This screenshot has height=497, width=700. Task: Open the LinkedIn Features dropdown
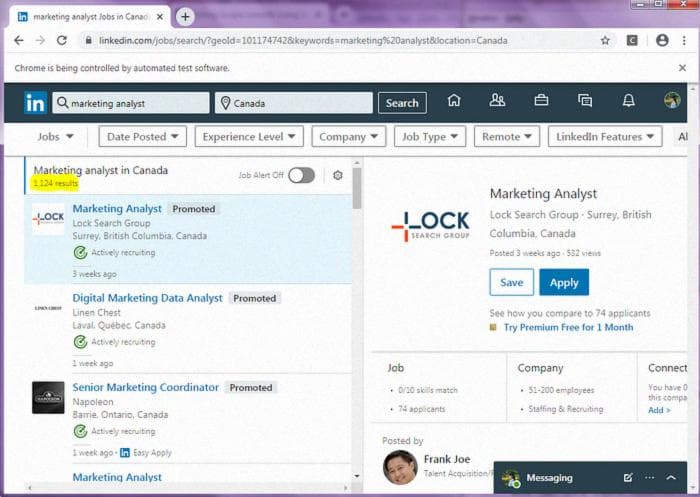click(605, 137)
